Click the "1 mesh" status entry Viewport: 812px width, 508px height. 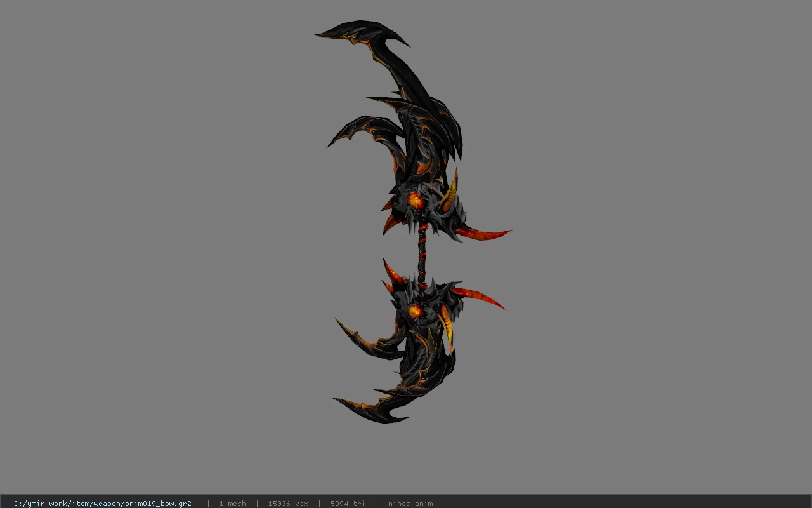tap(232, 504)
